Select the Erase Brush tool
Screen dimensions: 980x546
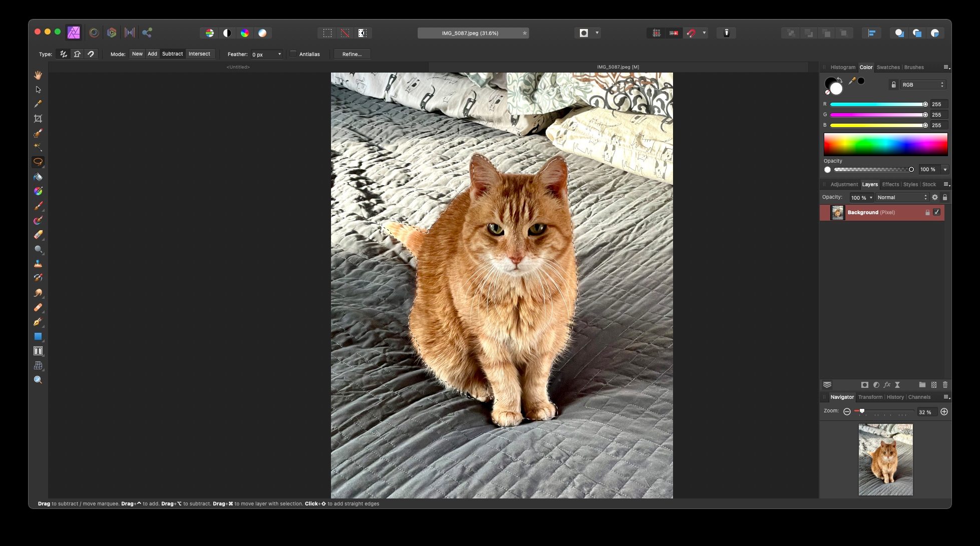pyautogui.click(x=38, y=235)
